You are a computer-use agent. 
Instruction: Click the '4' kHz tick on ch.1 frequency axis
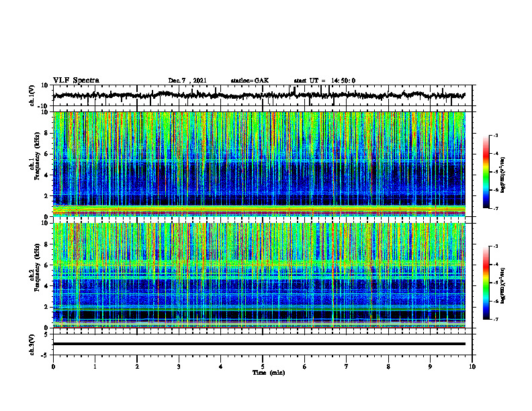click(x=46, y=175)
